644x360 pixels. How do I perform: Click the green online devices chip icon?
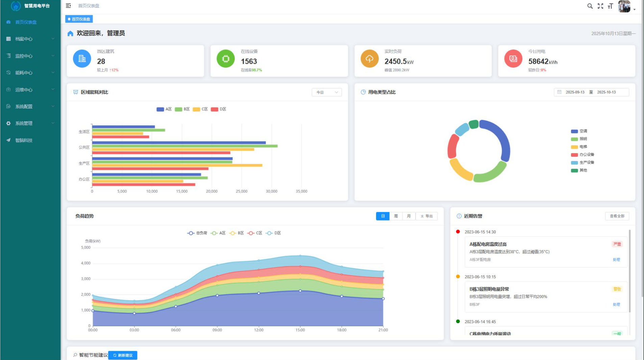click(226, 59)
